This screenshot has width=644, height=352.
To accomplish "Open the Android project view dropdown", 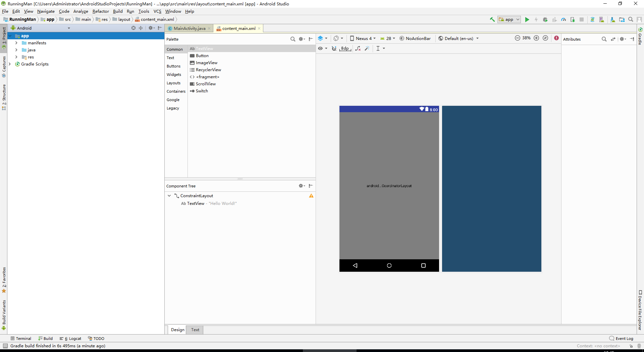I will pos(40,28).
